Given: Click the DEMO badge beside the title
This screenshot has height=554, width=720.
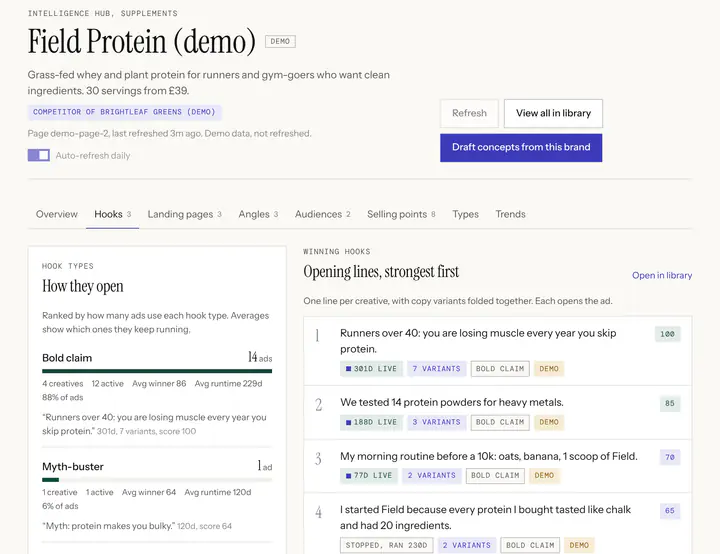Looking at the screenshot, I should (x=280, y=41).
